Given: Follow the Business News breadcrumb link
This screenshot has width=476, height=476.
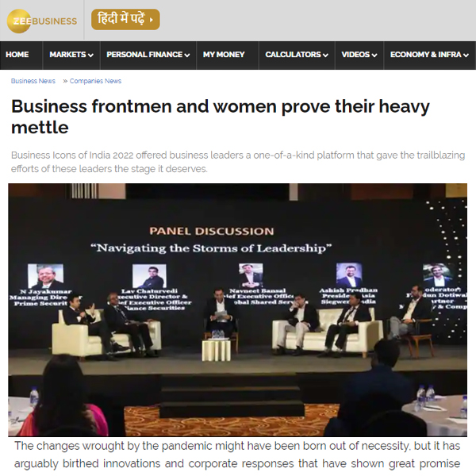Looking at the screenshot, I should pos(33,81).
